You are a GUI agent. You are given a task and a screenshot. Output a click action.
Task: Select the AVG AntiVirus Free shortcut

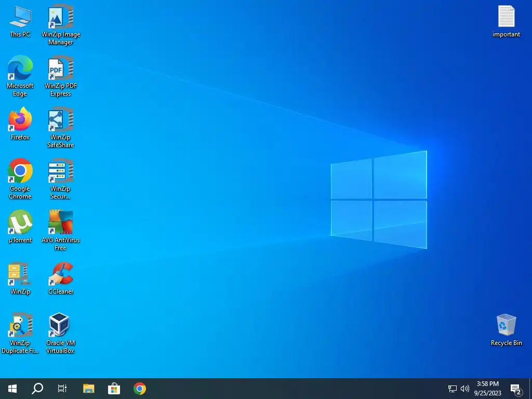pos(61,231)
